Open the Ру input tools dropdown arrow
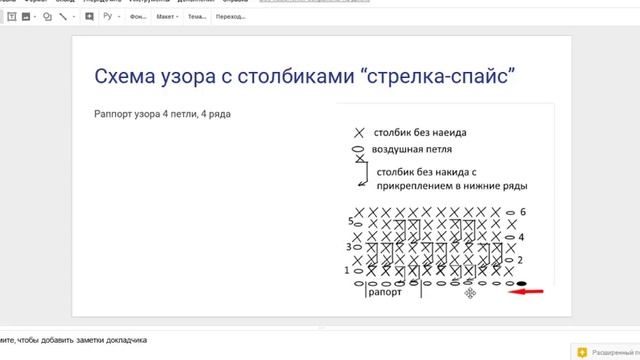 tap(119, 17)
